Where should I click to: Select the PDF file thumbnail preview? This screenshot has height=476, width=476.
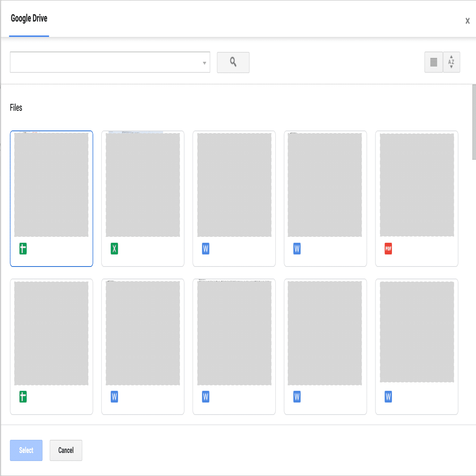[417, 185]
